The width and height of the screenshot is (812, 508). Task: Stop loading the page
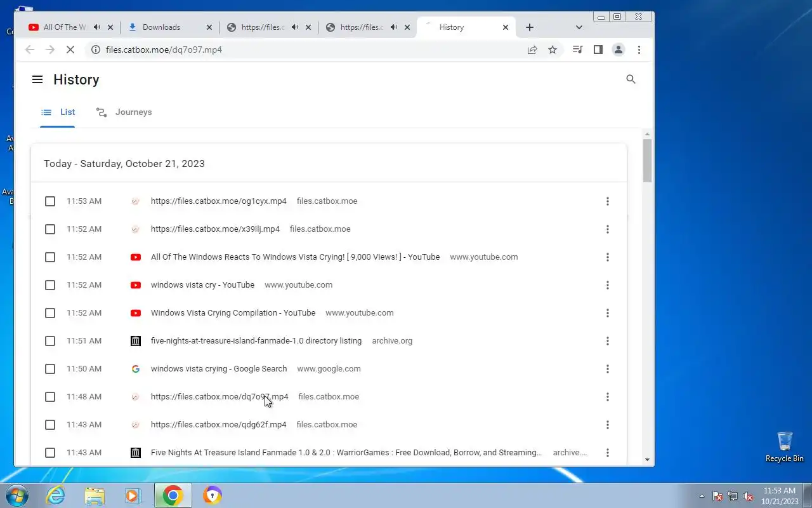tap(70, 50)
